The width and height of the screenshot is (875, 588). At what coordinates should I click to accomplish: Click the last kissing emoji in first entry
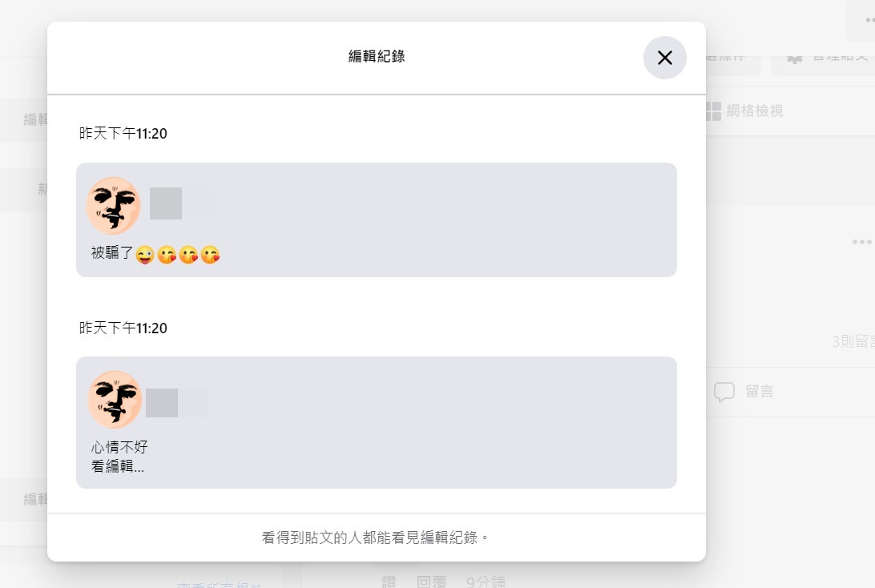pos(211,255)
